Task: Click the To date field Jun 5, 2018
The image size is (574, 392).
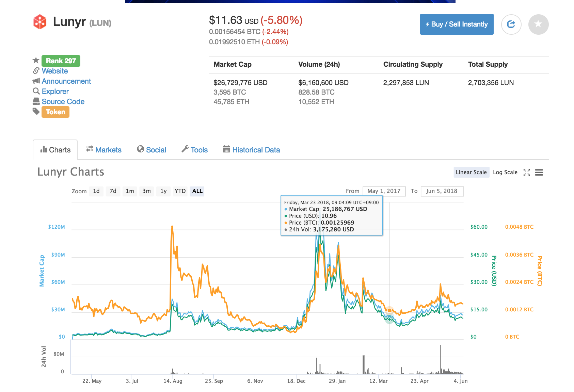Action: click(442, 191)
